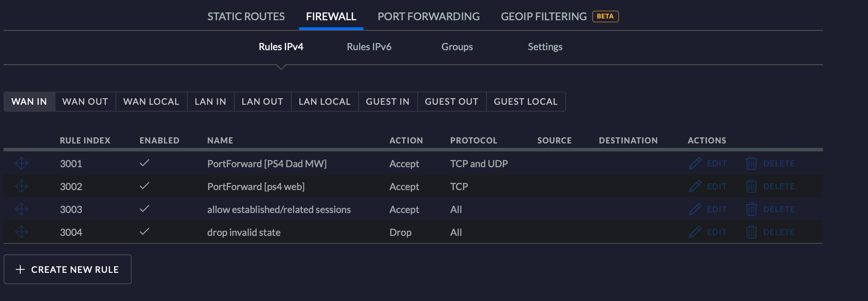Switch to the GeoIP Filtering tab
This screenshot has width=868, height=301.
[544, 17]
